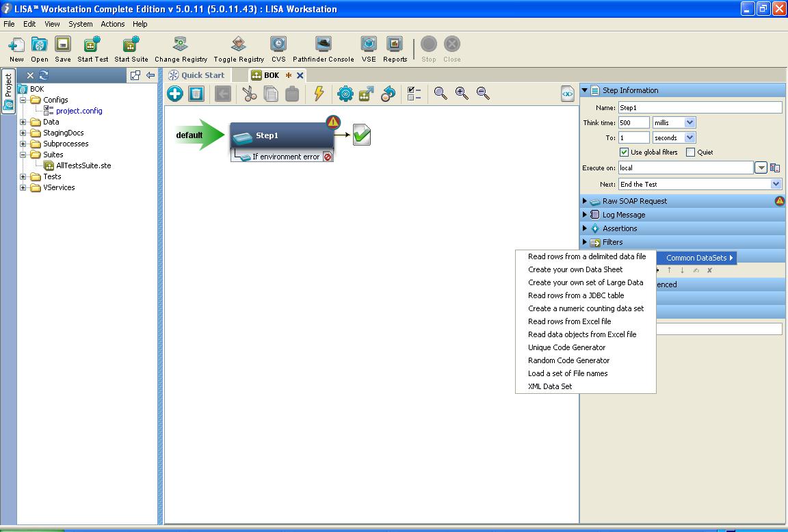Screen dimensions: 788x532
Task: Toggle the Use global filters checkbox
Action: (x=624, y=152)
